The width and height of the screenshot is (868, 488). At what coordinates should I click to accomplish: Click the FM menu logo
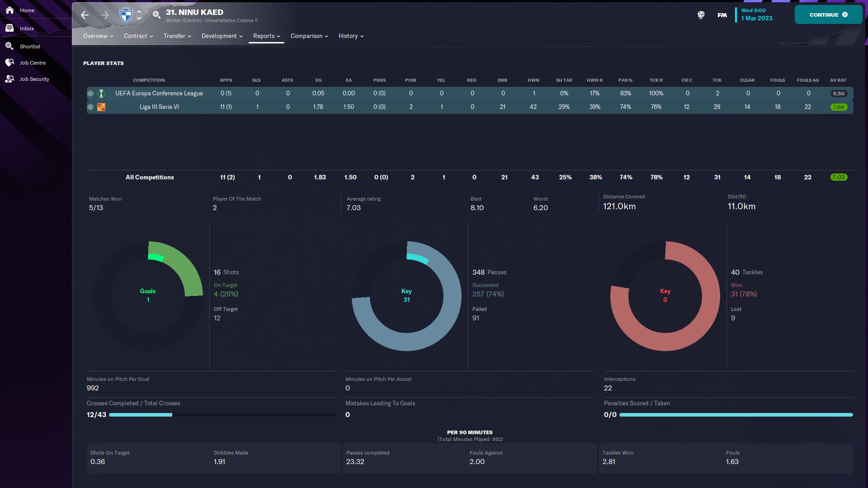pyautogui.click(x=722, y=15)
